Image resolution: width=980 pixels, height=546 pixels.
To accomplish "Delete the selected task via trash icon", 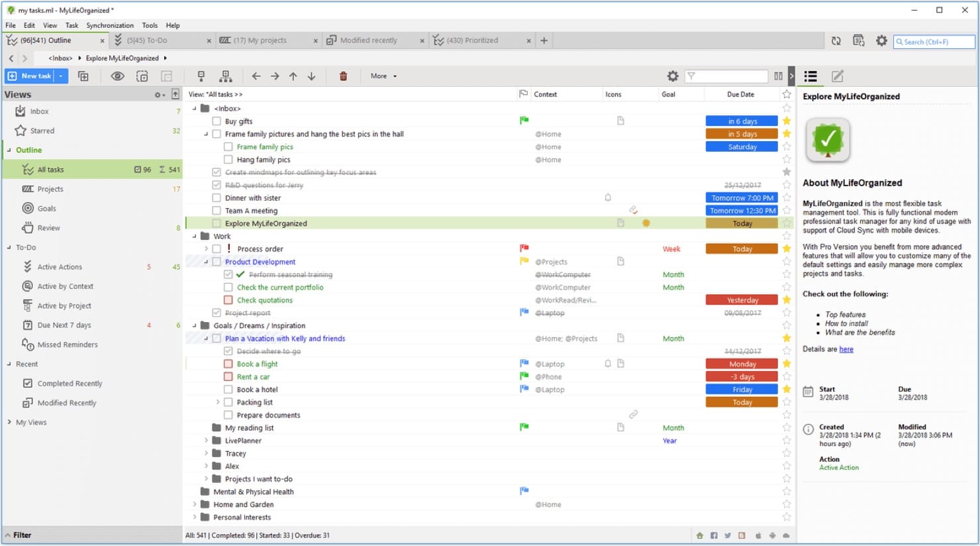I will [344, 76].
